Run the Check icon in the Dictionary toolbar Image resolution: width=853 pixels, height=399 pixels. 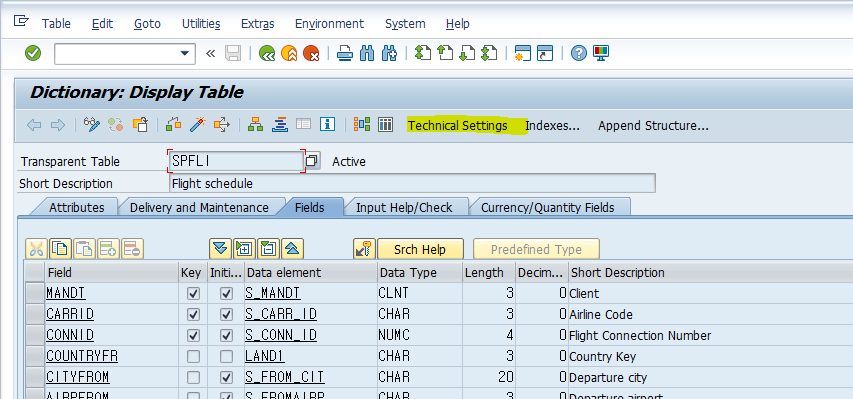[x=174, y=125]
